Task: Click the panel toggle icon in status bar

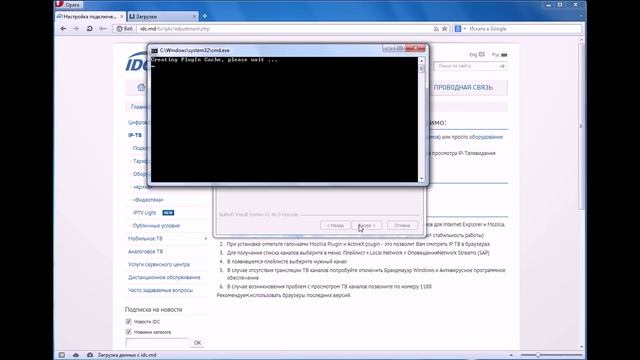Action: 62,355
